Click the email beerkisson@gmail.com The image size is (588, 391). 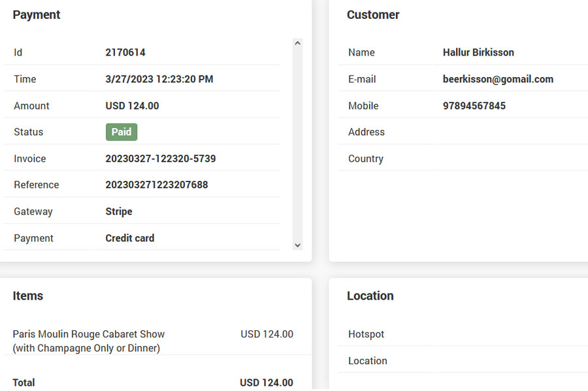(x=498, y=79)
